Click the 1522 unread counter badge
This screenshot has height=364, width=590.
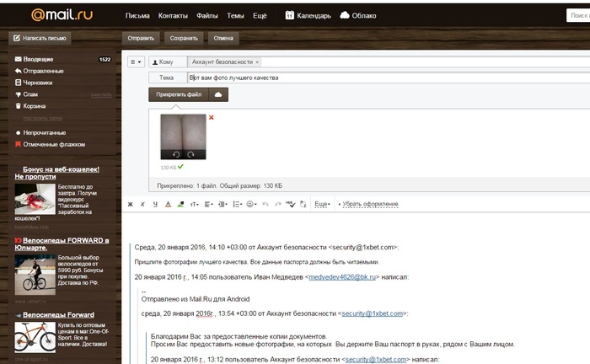105,60
